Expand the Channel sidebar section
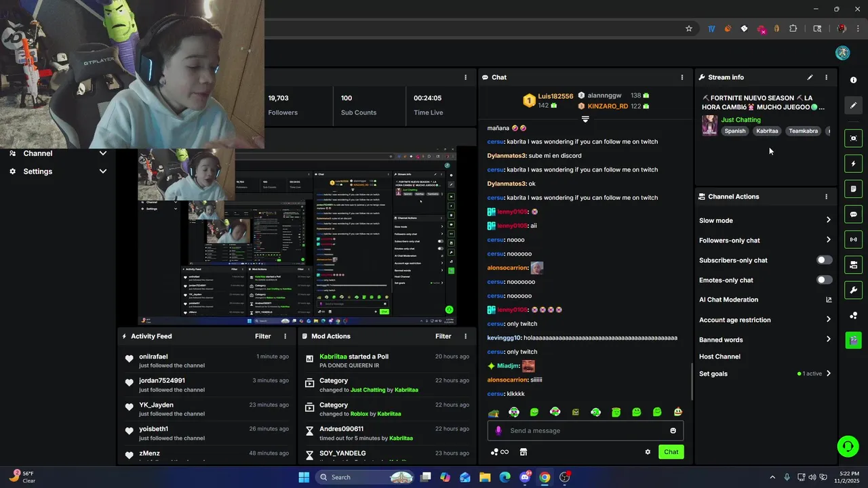The width and height of the screenshot is (868, 488). 103,153
